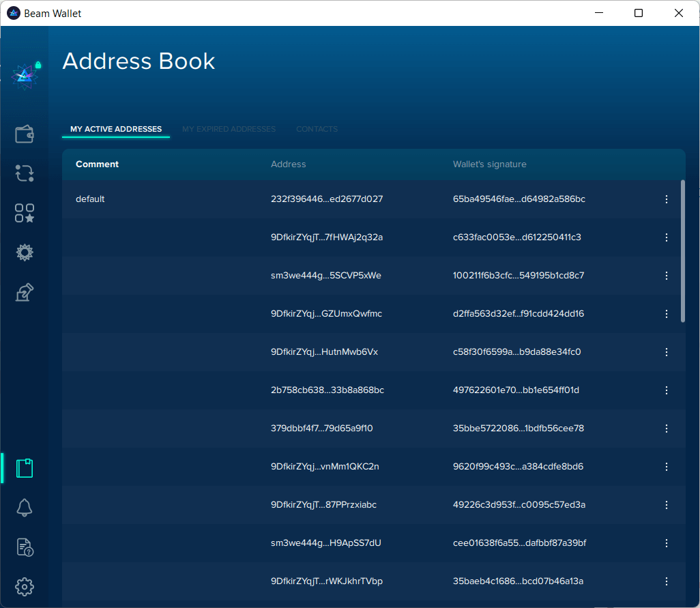700x608 pixels.
Task: Open the DApps store grid icon
Action: pyautogui.click(x=25, y=213)
